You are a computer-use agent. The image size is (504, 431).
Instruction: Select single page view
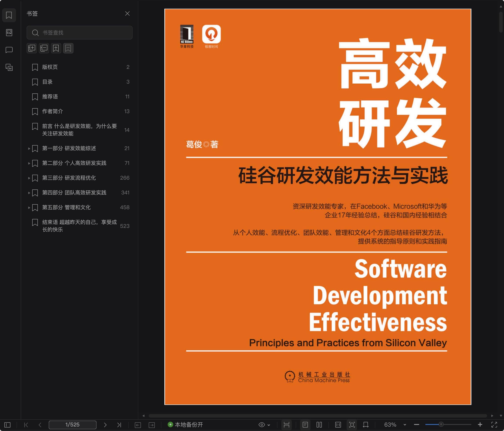305,425
